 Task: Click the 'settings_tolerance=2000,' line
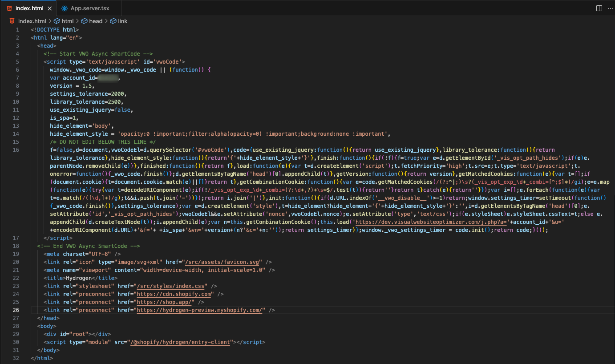point(89,94)
